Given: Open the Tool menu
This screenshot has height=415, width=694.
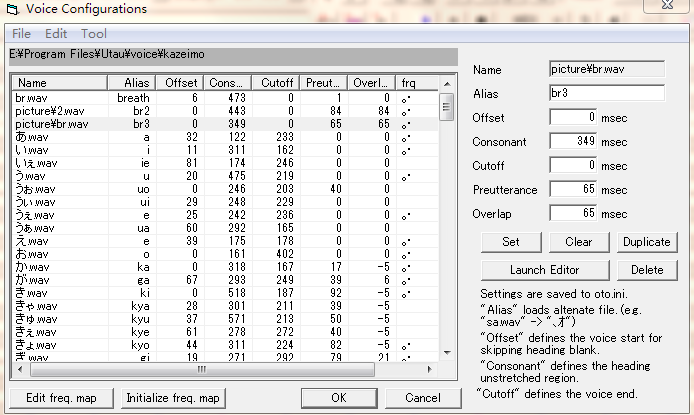Looking at the screenshot, I should click(x=94, y=34).
